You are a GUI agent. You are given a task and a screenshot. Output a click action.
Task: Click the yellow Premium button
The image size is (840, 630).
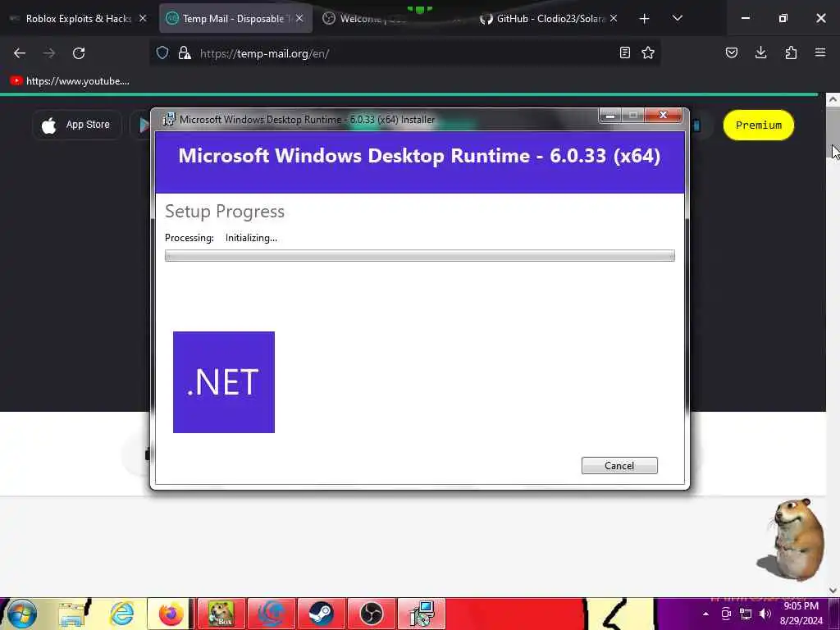pos(759,126)
